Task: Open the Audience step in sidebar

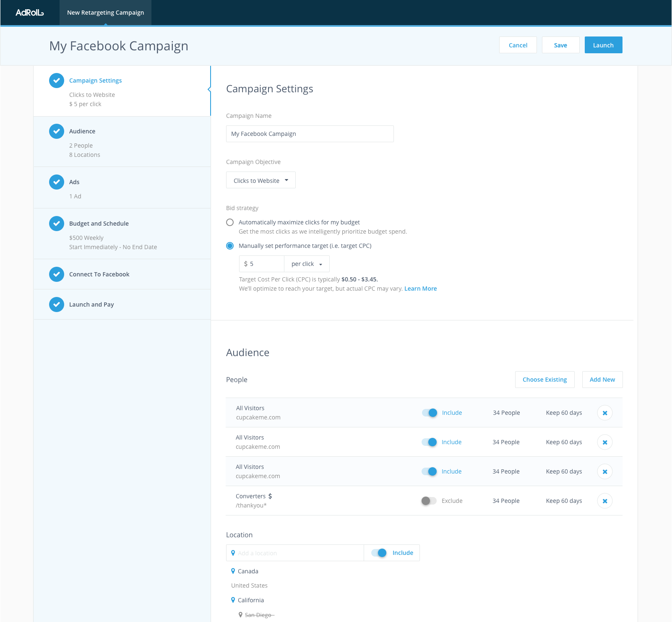Action: click(82, 131)
